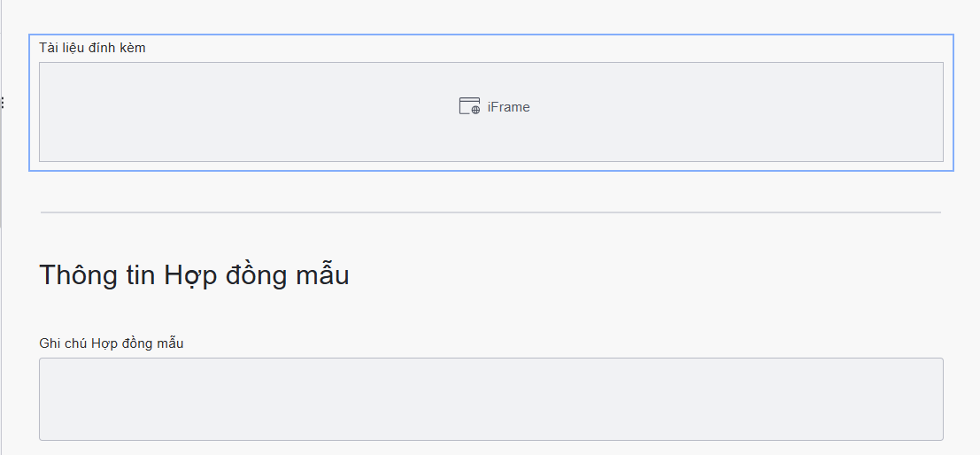Image resolution: width=980 pixels, height=455 pixels.
Task: Click the globe badge on iFrame icon
Action: [x=475, y=110]
